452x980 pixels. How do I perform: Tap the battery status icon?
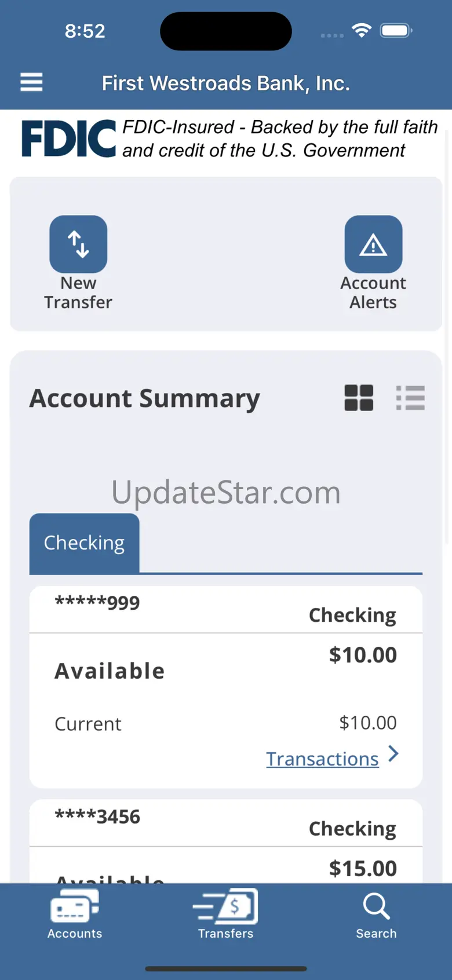tap(395, 31)
